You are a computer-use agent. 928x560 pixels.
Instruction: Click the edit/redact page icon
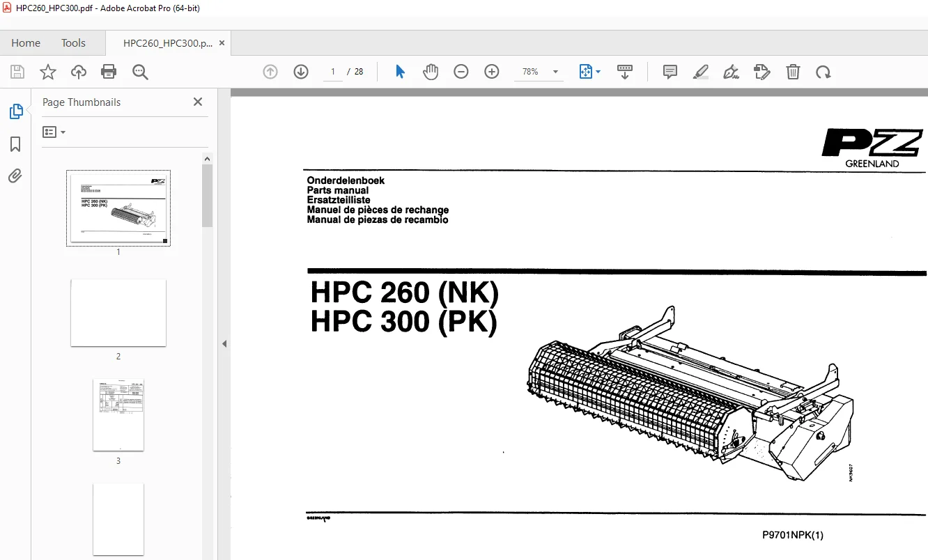(762, 72)
